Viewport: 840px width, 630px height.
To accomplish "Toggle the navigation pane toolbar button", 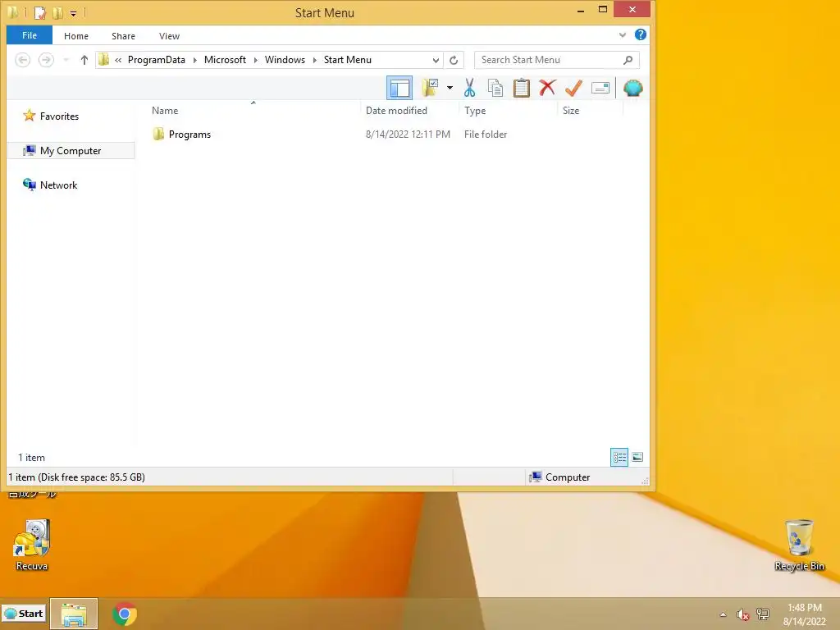I will 399,88.
